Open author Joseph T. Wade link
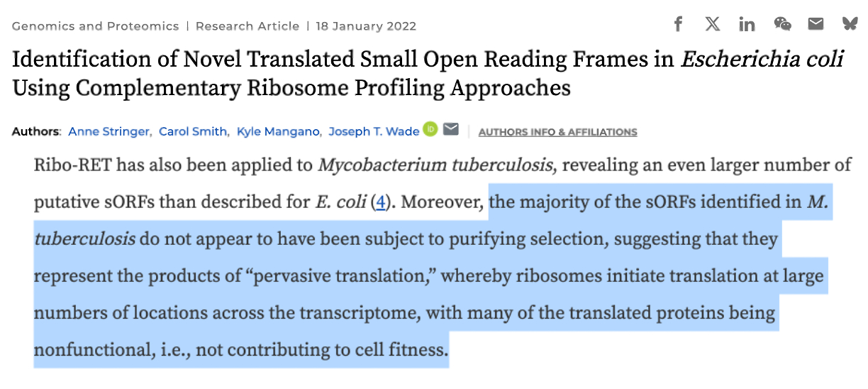This screenshot has width=868, height=389. coord(374,131)
